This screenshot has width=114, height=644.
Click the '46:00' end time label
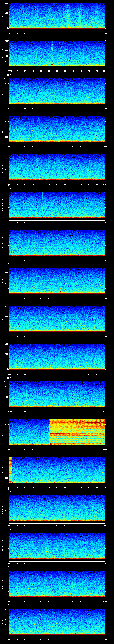[105, 639]
